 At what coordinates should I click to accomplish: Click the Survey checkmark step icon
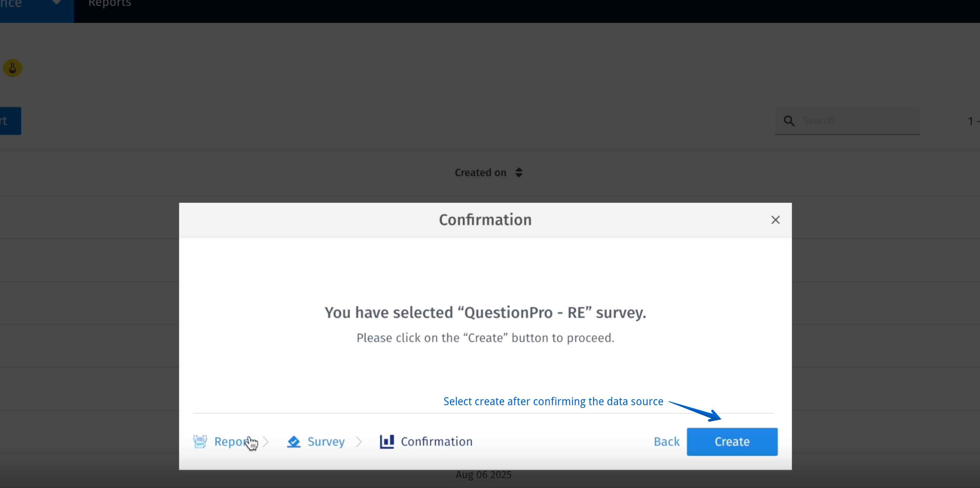[x=294, y=441]
